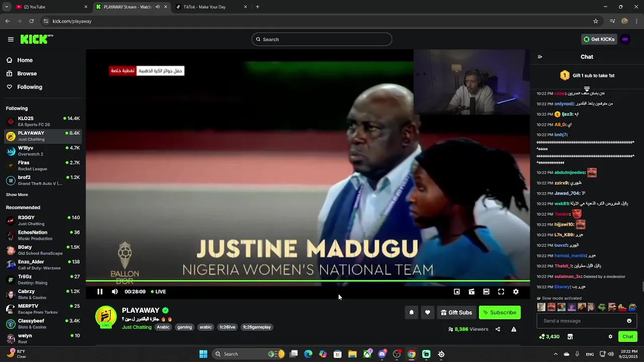Open File Explorer from the taskbar
This screenshot has width=644, height=362.
click(352, 354)
